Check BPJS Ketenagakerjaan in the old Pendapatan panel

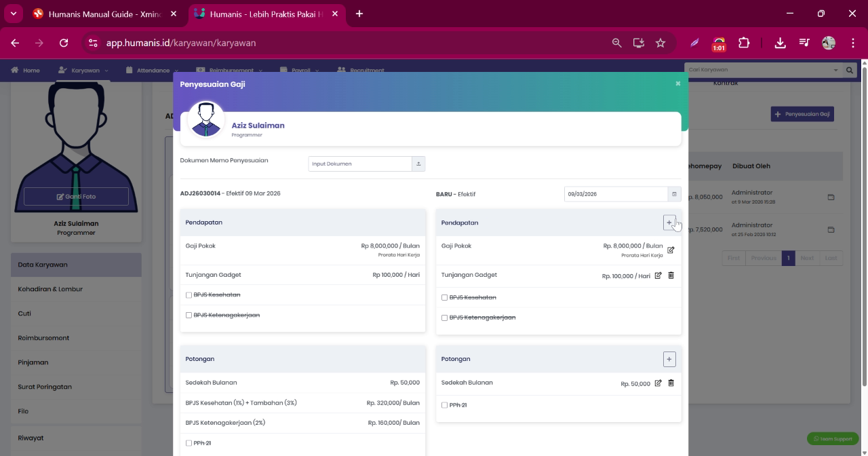pos(189,316)
